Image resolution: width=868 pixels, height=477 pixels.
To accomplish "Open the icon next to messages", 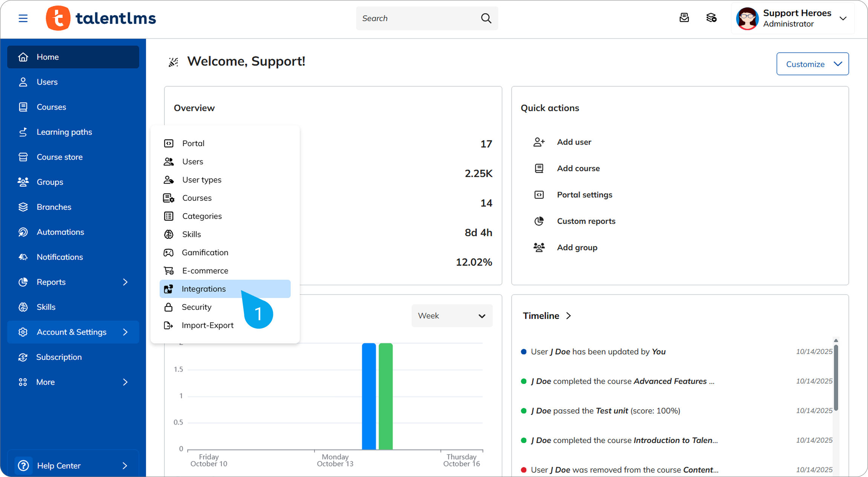I will click(x=711, y=18).
